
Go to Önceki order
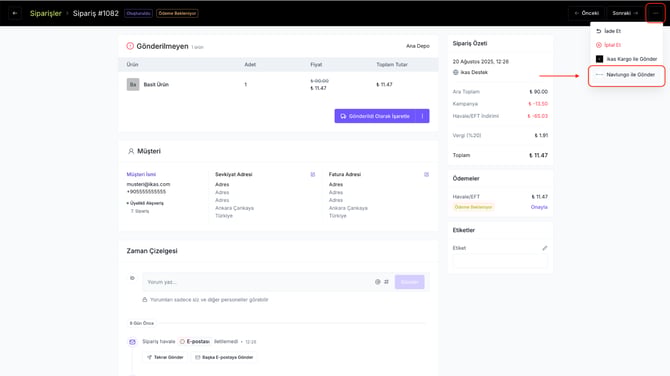[586, 13]
